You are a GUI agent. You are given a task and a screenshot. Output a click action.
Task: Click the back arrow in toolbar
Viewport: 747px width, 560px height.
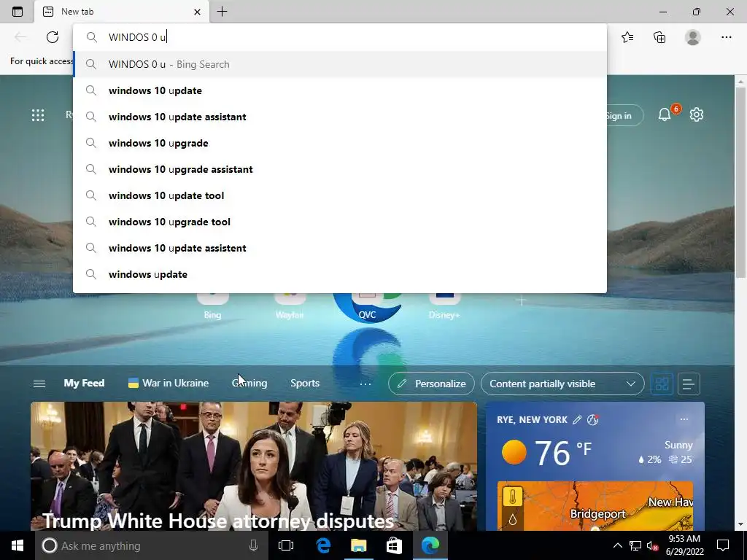click(x=20, y=37)
